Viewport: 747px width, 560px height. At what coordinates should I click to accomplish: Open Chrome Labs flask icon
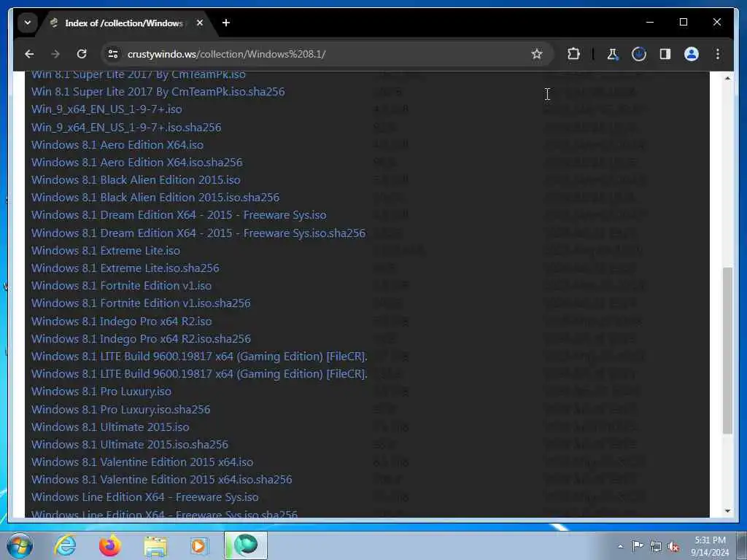pos(613,54)
